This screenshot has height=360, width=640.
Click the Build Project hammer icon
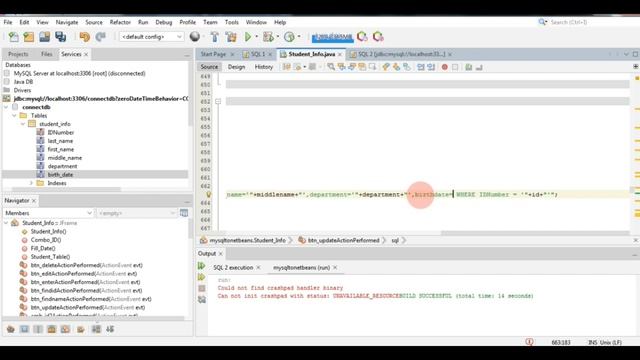(215, 37)
